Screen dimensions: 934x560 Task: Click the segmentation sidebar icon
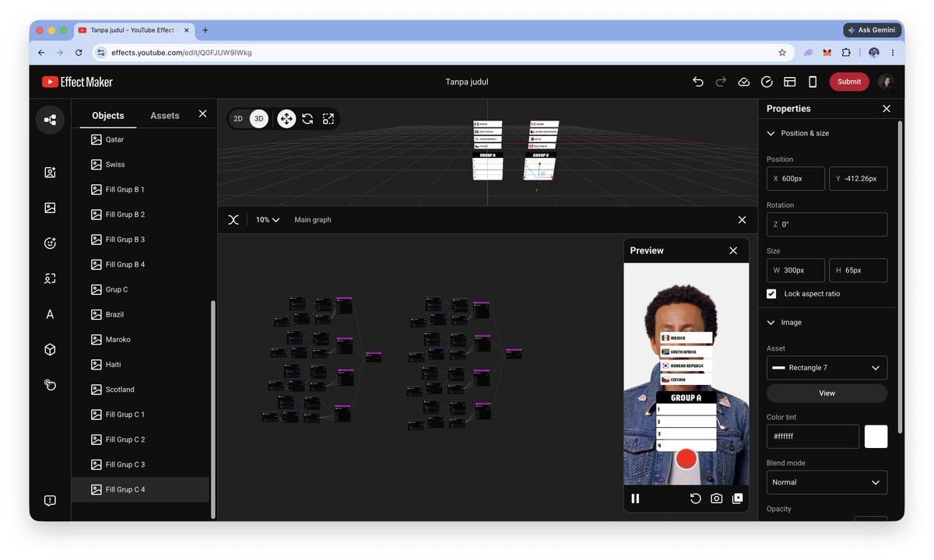click(50, 278)
